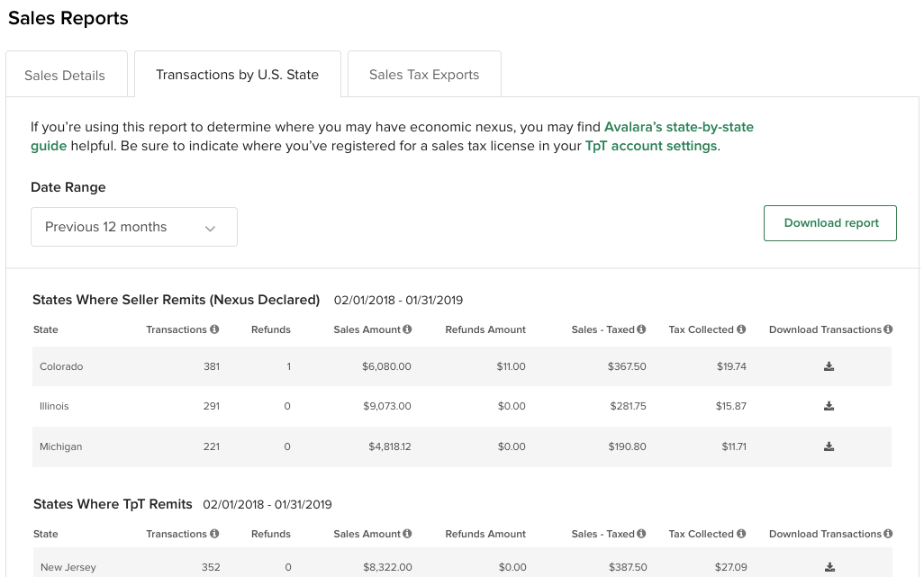The image size is (924, 577).
Task: Click info icon beside Tax Collected in TpT Remits table
Action: 741,534
